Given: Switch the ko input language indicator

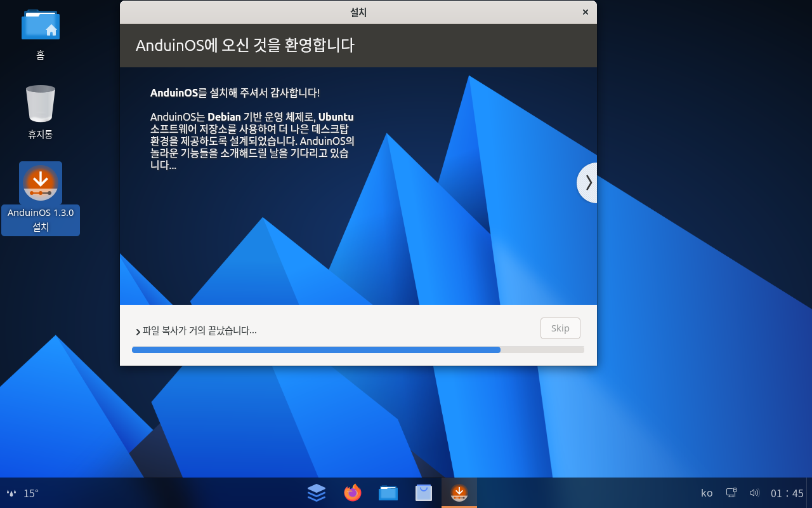Looking at the screenshot, I should [707, 493].
